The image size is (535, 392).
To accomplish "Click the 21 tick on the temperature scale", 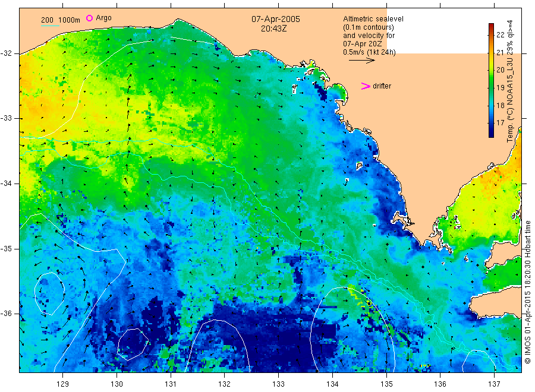I will (x=500, y=52).
